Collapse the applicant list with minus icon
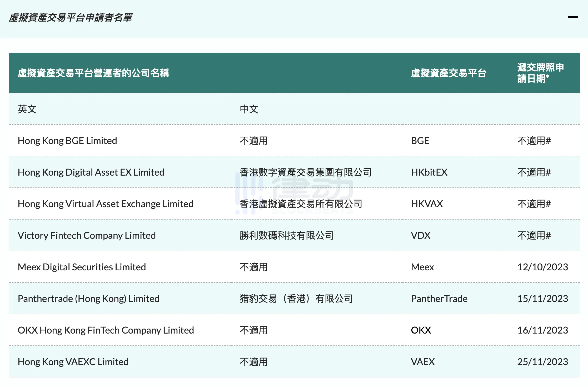588x387 pixels. tap(573, 17)
